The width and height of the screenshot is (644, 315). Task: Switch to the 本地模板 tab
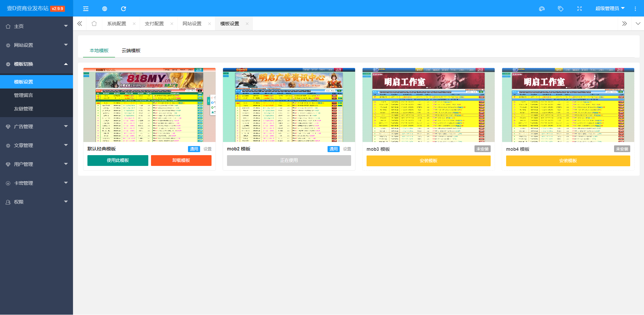99,50
